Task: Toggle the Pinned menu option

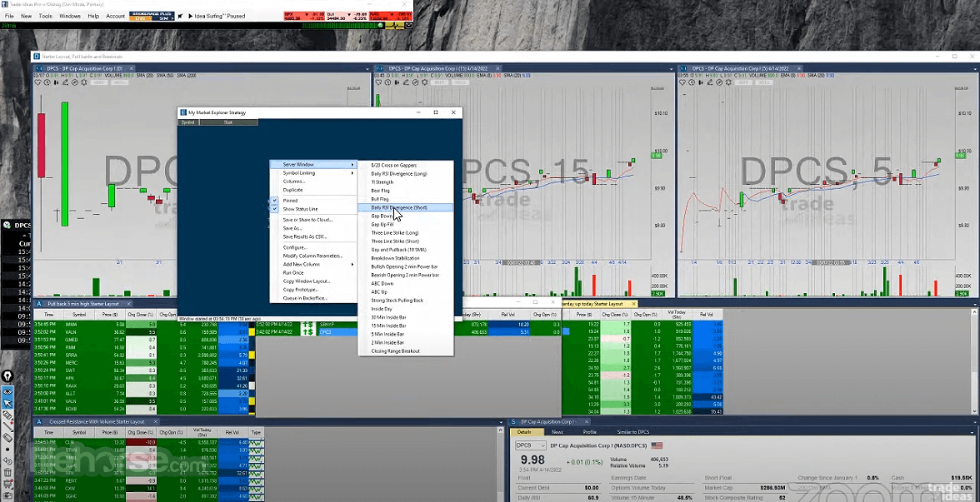Action: click(x=312, y=201)
